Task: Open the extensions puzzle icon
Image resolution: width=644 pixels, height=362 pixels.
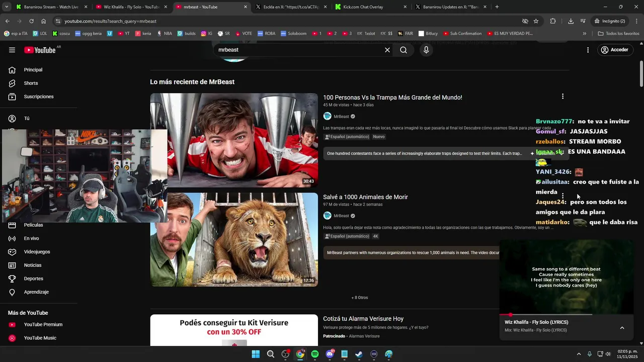Action: 553,21
